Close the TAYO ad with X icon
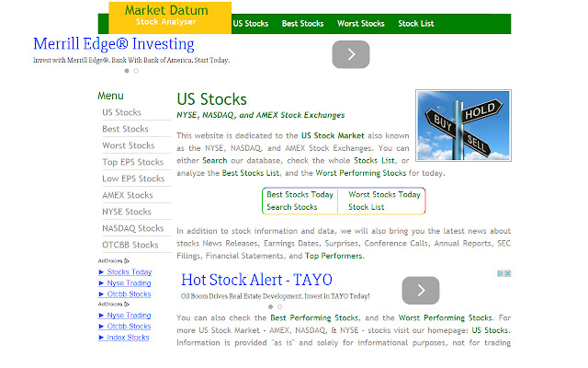This screenshot has width=588, height=368. (x=508, y=273)
